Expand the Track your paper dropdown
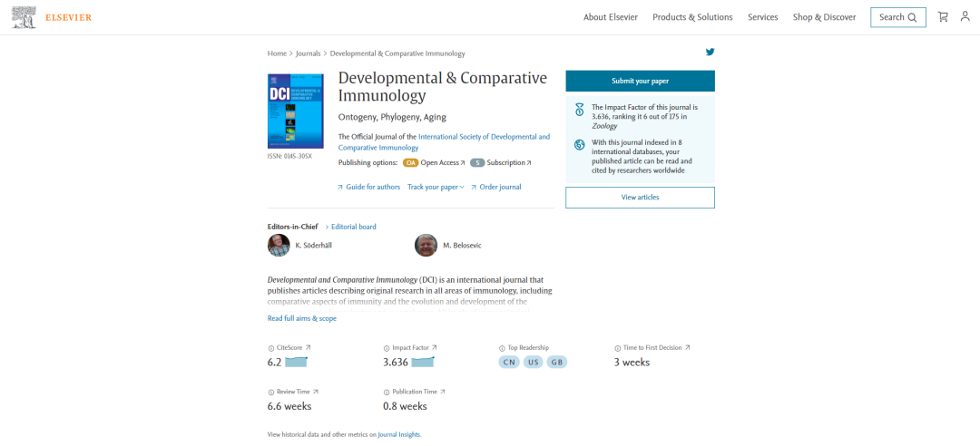980x446 pixels. [x=436, y=187]
